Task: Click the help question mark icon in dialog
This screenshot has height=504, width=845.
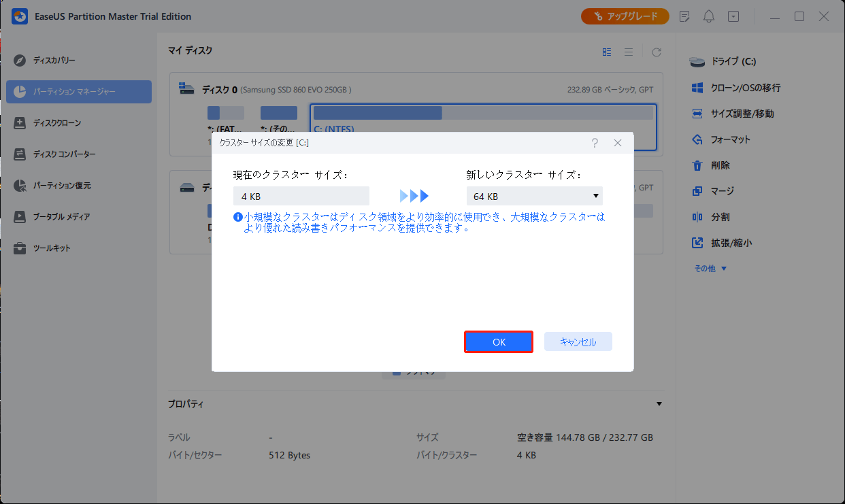Action: click(x=595, y=143)
